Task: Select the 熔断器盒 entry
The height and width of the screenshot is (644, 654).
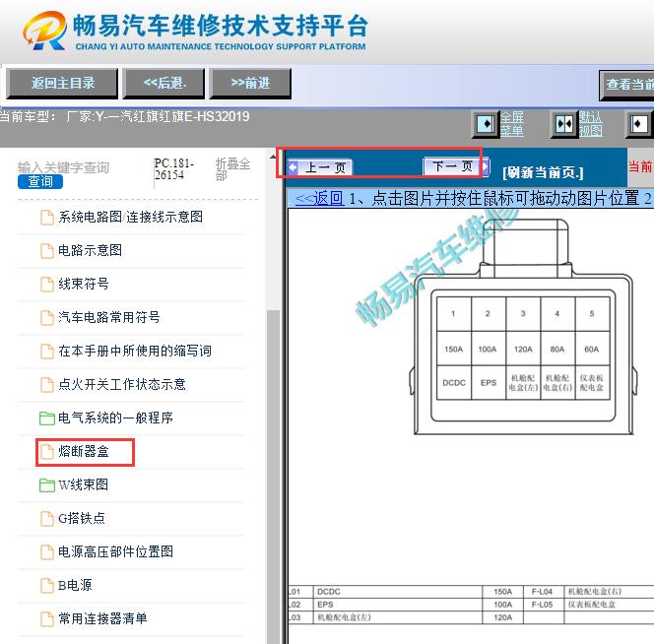Action: (x=84, y=451)
